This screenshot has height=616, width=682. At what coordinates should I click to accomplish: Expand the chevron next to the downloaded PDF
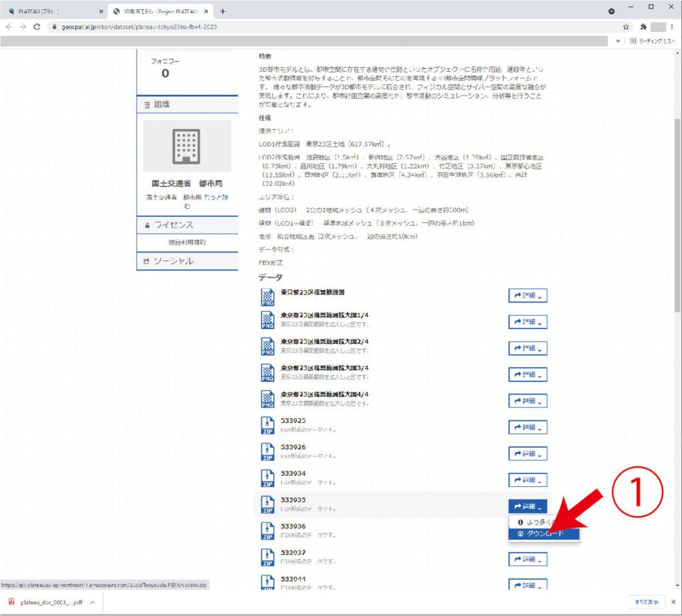coord(93,602)
